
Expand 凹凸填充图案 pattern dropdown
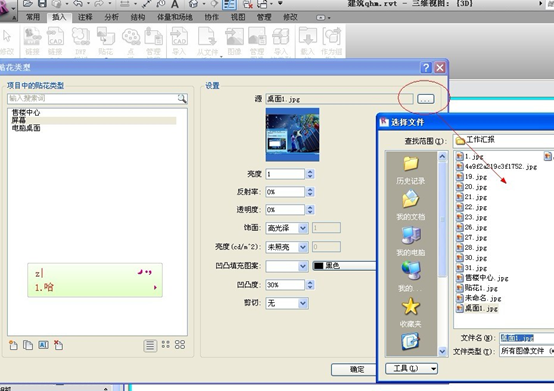click(303, 266)
